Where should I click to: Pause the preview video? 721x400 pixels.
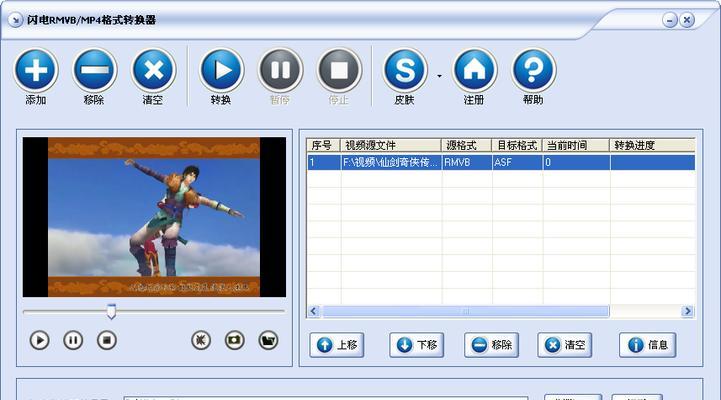(73, 341)
